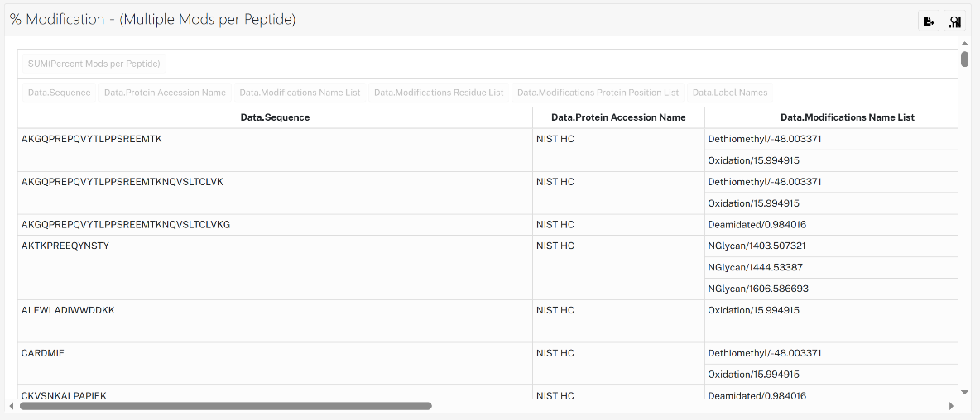Open the chart analysis icon button
980x420 pixels.
click(x=954, y=21)
